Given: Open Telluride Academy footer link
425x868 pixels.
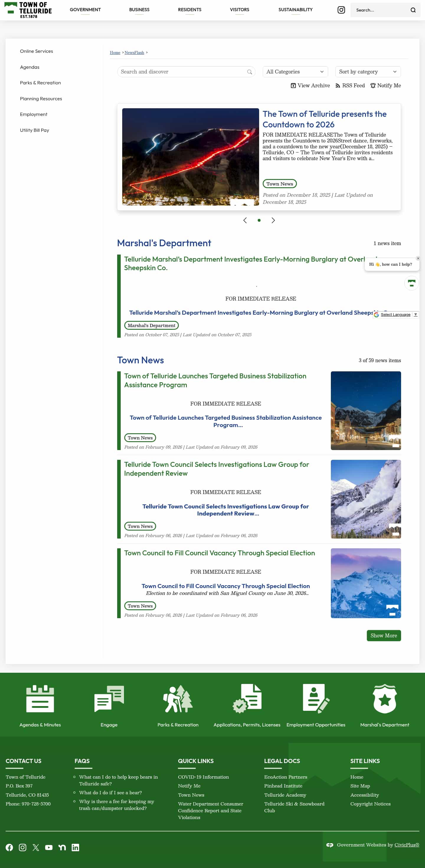Looking at the screenshot, I should [285, 795].
